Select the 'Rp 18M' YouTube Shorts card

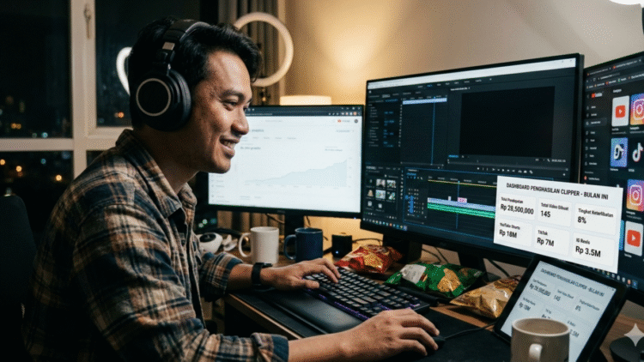click(x=514, y=232)
